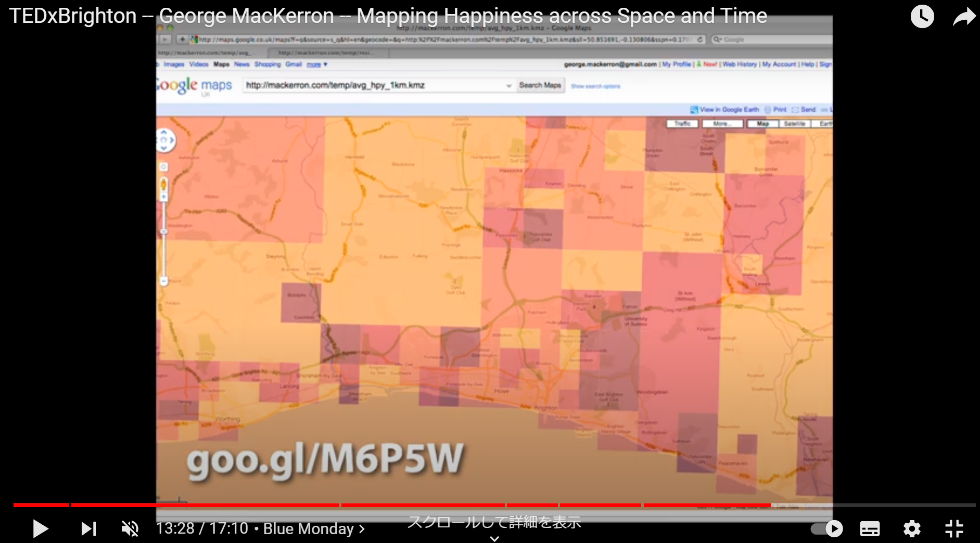Seek on the red progress bar

[x=494, y=505]
